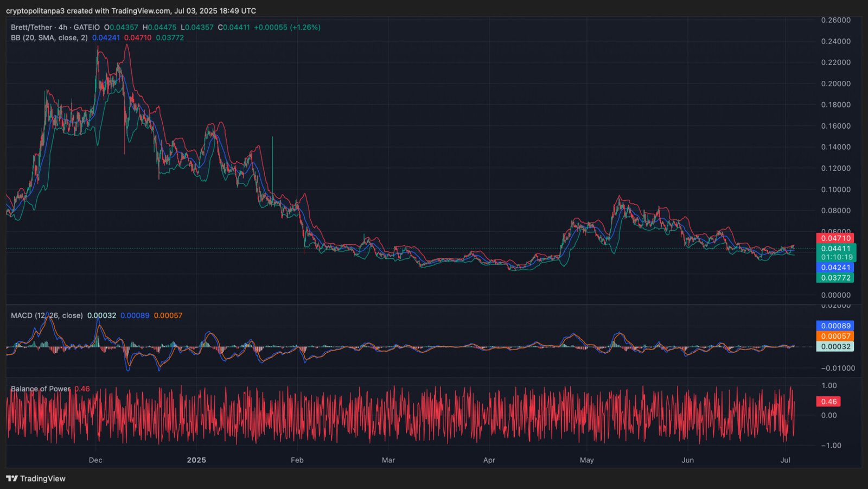Click the Balance of Power indicator title

pyautogui.click(x=41, y=389)
